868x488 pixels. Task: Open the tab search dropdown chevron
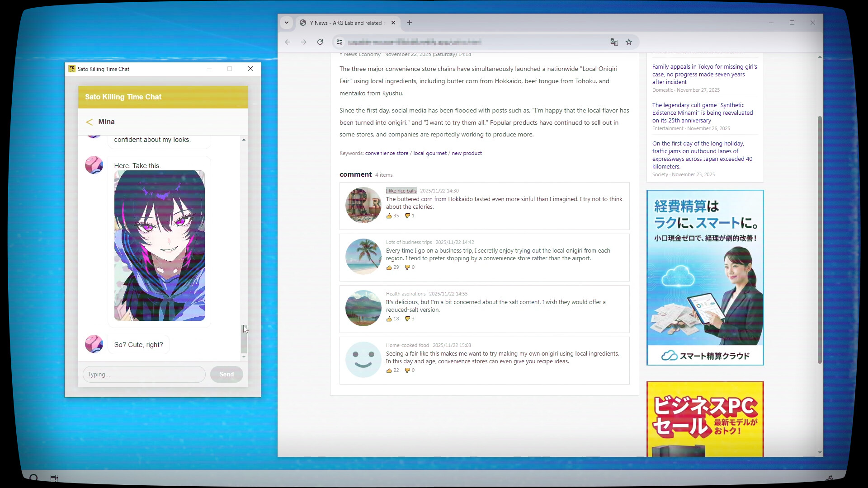point(287,23)
